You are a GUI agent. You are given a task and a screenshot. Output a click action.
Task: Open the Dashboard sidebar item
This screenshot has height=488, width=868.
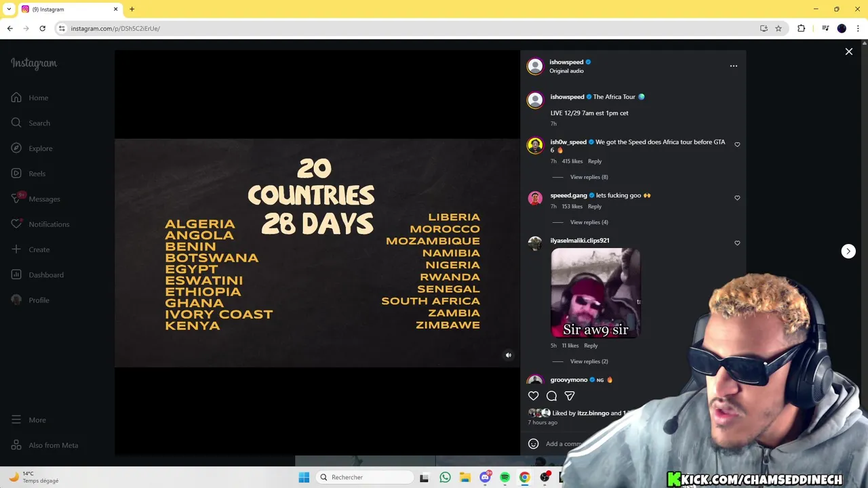tap(37, 274)
